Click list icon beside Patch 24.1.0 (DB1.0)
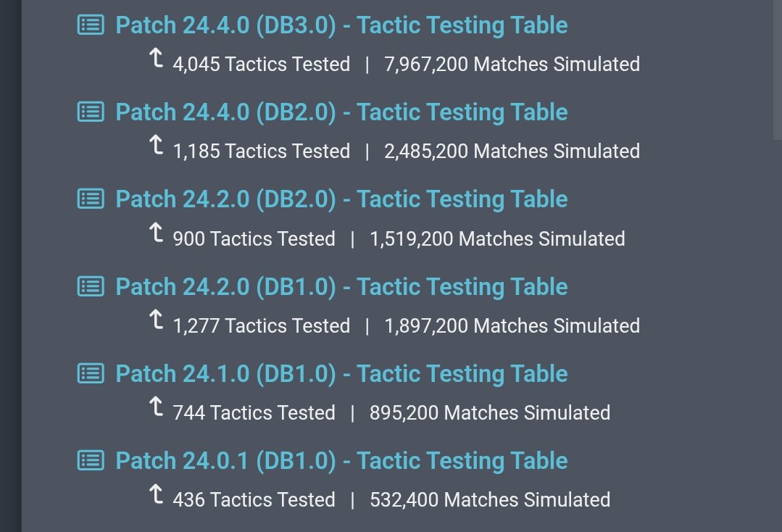 [x=91, y=373]
